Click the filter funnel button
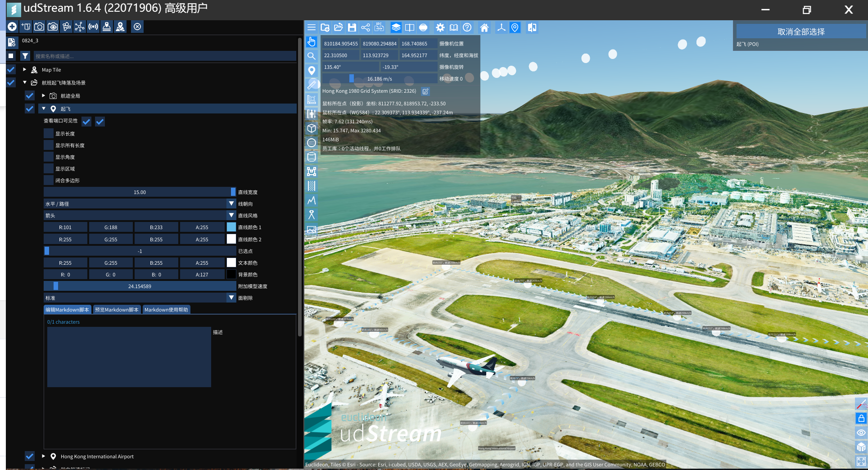 (25, 56)
